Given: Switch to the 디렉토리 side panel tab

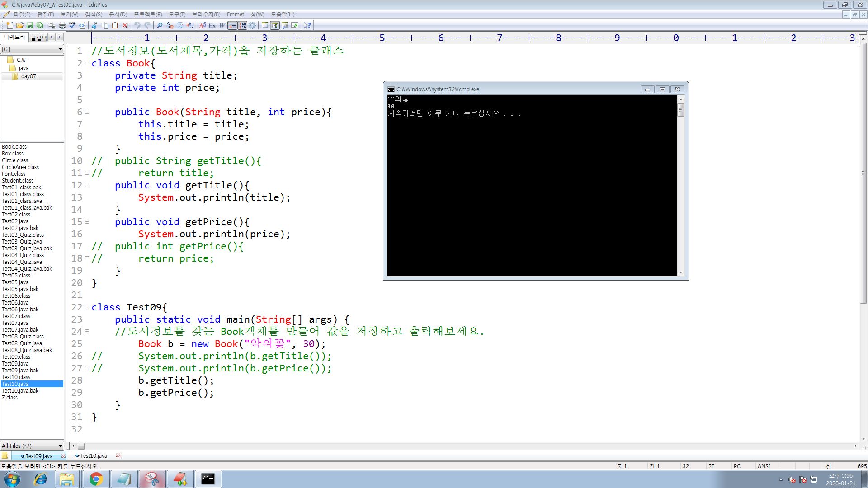Looking at the screenshot, I should pyautogui.click(x=14, y=37).
